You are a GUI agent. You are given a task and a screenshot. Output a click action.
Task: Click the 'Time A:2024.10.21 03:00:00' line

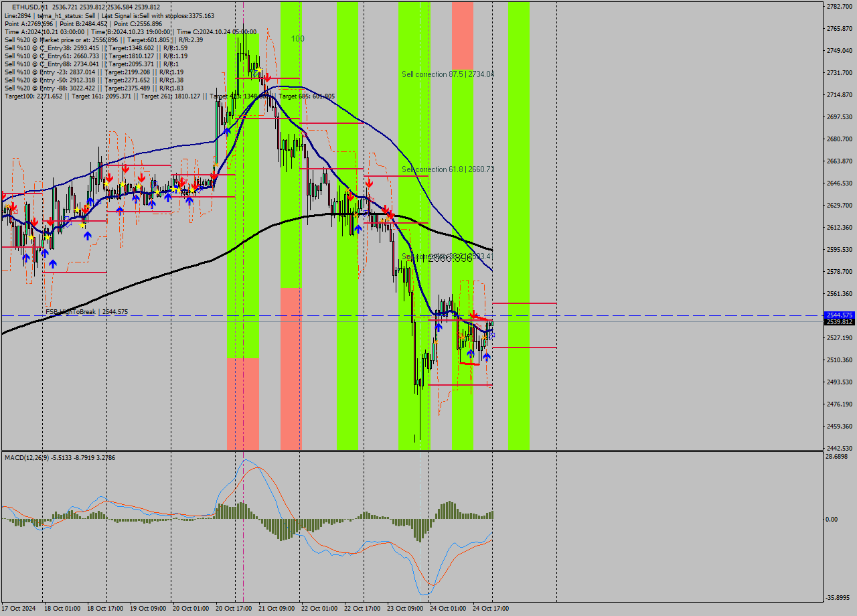pyautogui.click(x=131, y=31)
